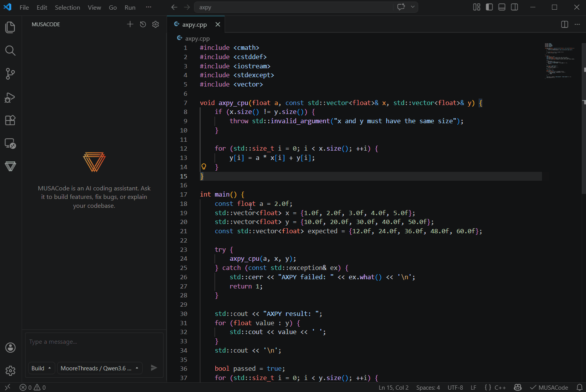Viewport: 586px width, 392px height.
Task: Click the axpy search command center
Action: 295,7
